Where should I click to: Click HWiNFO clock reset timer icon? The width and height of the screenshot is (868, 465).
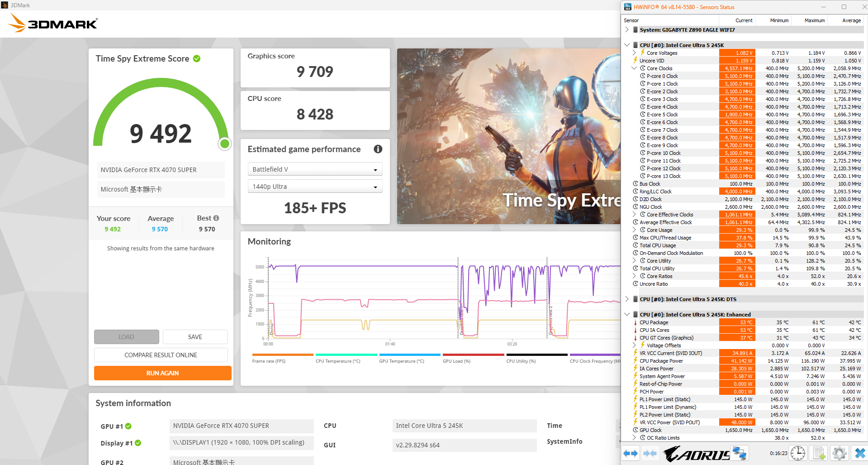[798, 453]
